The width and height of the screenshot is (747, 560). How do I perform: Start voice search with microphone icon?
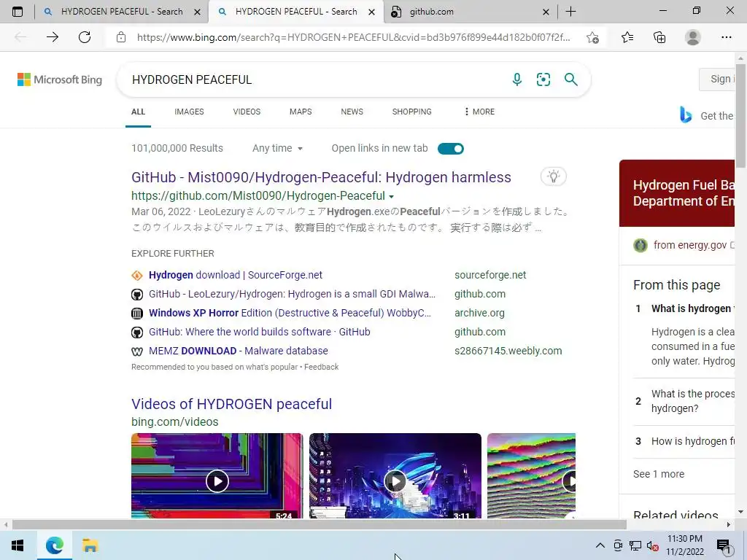coord(517,79)
